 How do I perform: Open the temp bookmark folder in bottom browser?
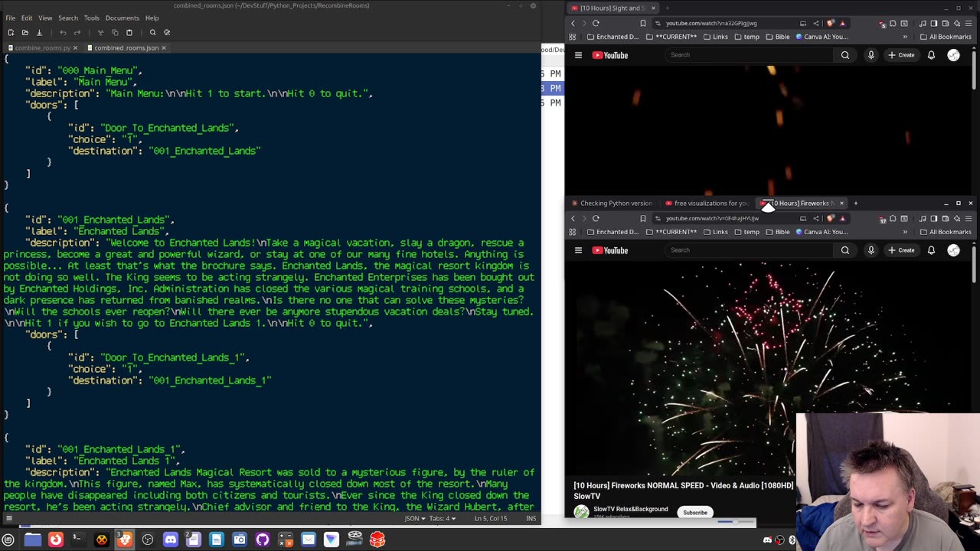coord(746,232)
